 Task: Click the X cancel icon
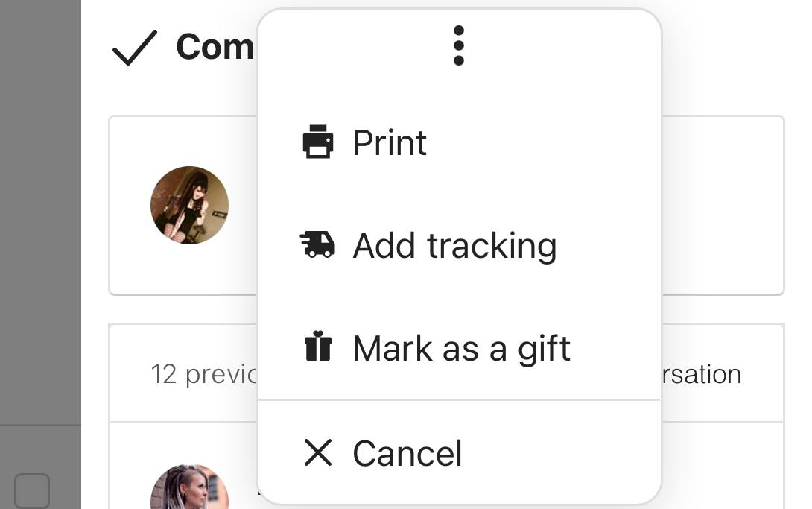(x=318, y=452)
